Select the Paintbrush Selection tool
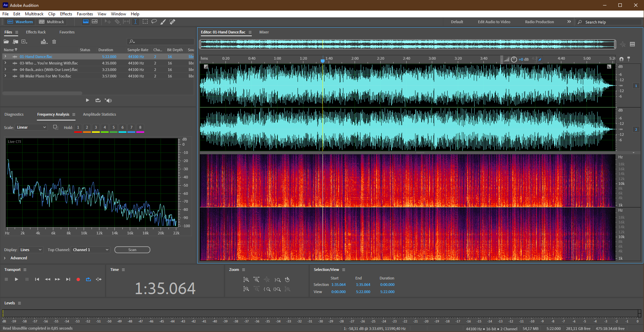Image resolution: width=644 pixels, height=332 pixels. pos(163,21)
